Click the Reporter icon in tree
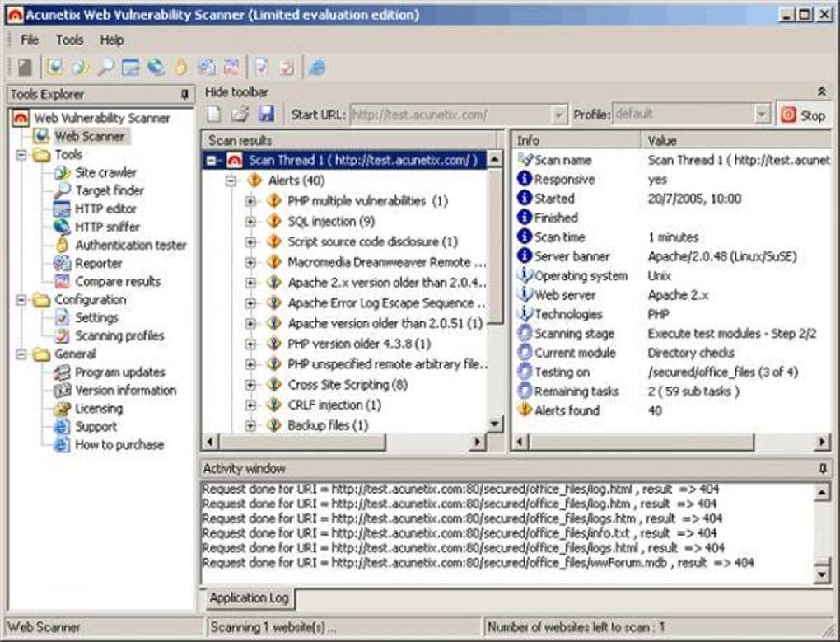 click(x=63, y=263)
